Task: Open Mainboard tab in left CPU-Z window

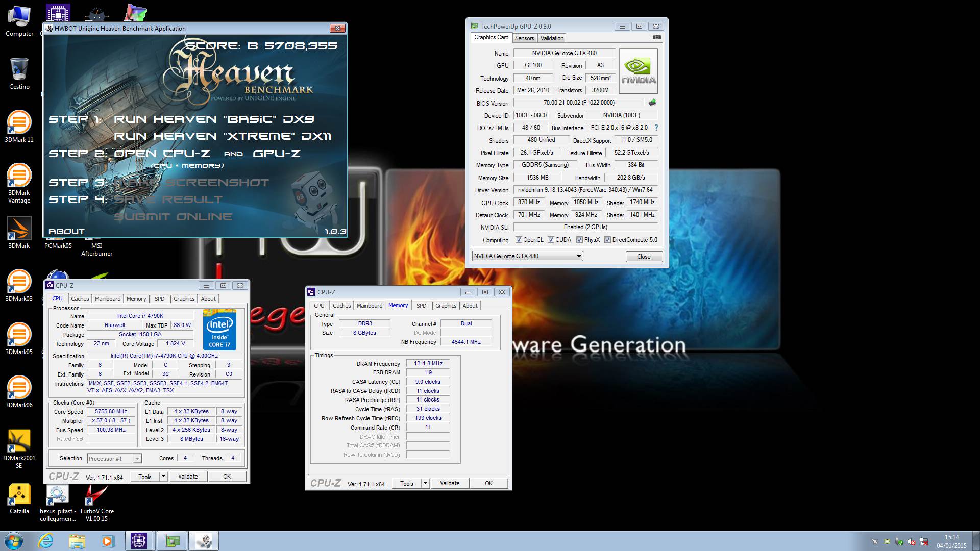Action: pos(108,299)
